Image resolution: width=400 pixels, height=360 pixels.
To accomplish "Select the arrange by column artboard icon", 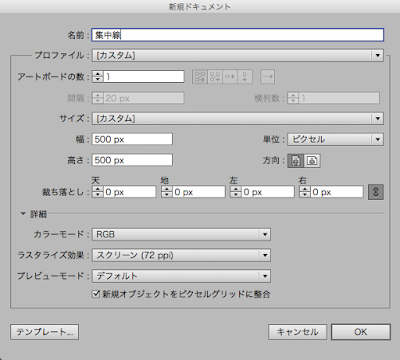I will (x=245, y=77).
